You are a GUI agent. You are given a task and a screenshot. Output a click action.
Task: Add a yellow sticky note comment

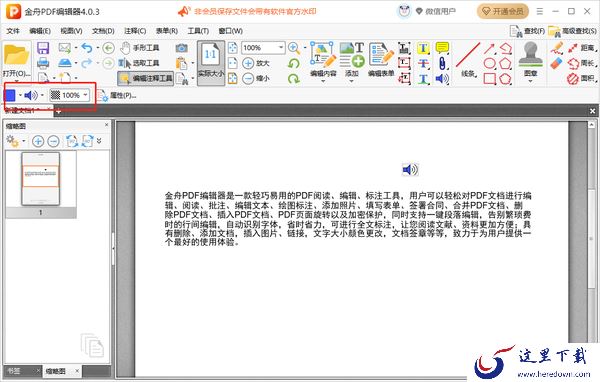tap(442, 48)
